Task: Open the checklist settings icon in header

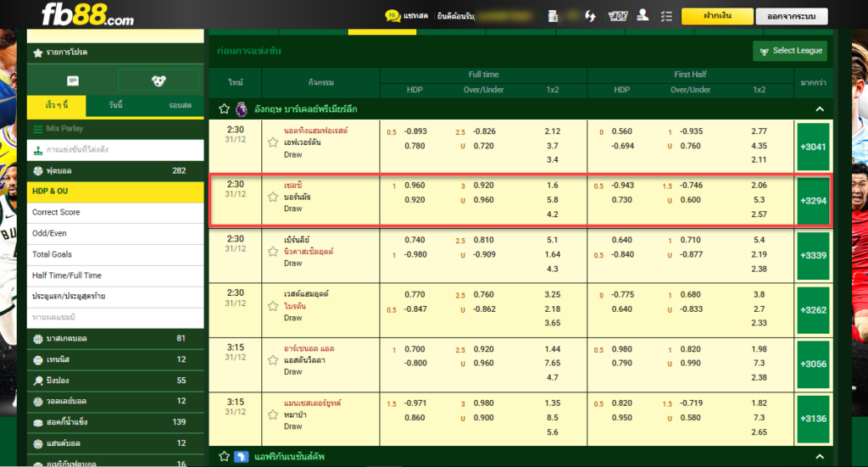Action: click(666, 16)
